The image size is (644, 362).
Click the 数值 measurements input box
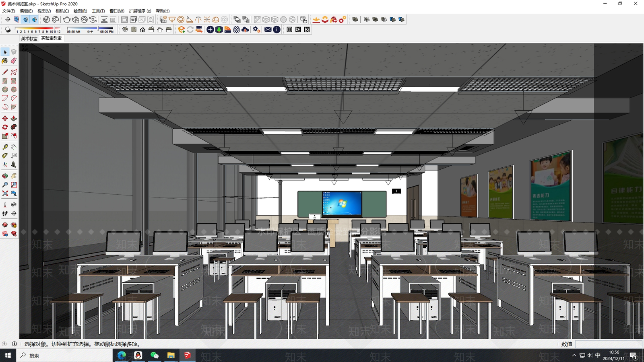pyautogui.click(x=608, y=344)
